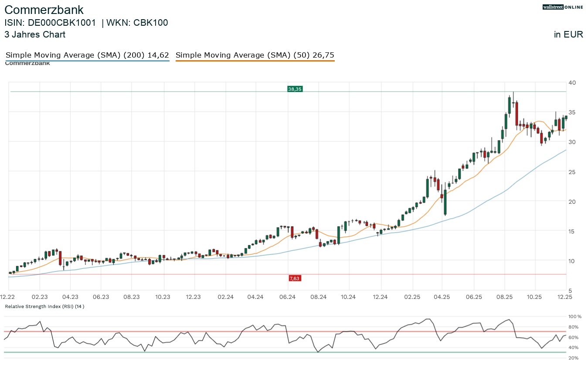Image resolution: width=588 pixels, height=370 pixels.
Task: Select the green 38,35 high marker badge
Action: click(295, 89)
